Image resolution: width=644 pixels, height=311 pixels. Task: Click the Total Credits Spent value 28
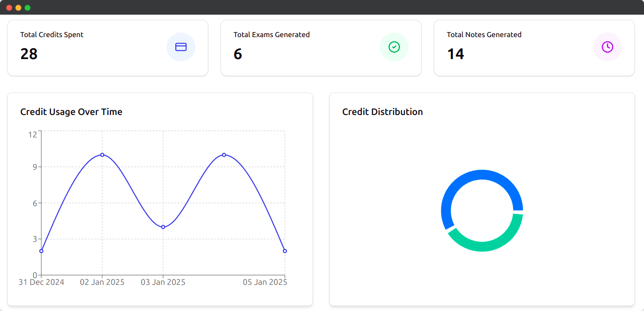point(29,54)
